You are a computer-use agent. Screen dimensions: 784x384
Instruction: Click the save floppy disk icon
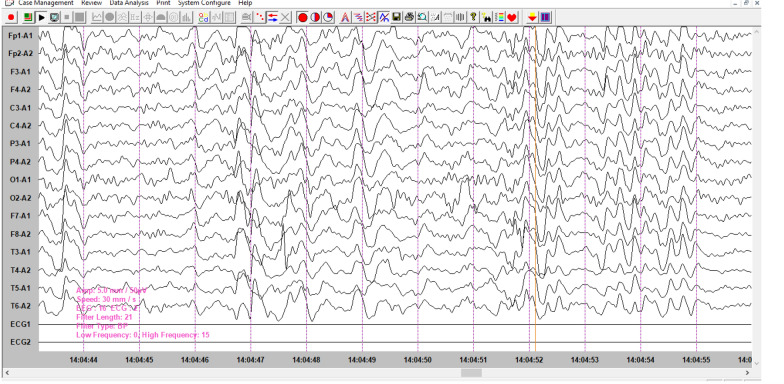[x=396, y=18]
